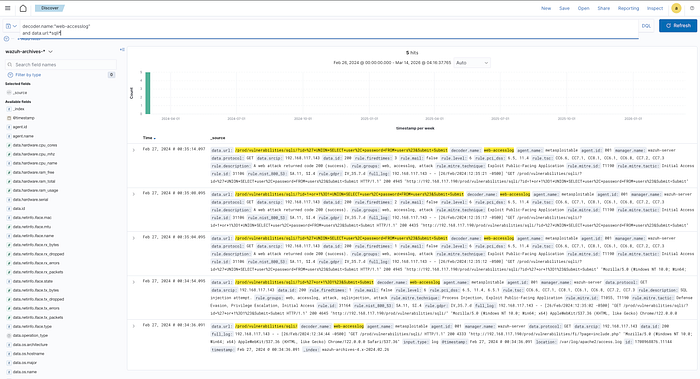
Task: Expand the document row at 00:35:08.095
Action: 133,194
